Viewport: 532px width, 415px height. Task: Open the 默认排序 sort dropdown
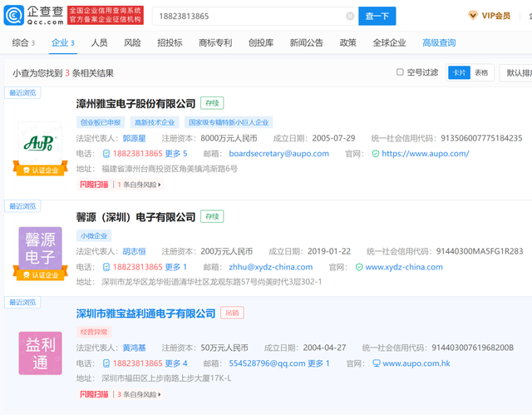click(516, 72)
